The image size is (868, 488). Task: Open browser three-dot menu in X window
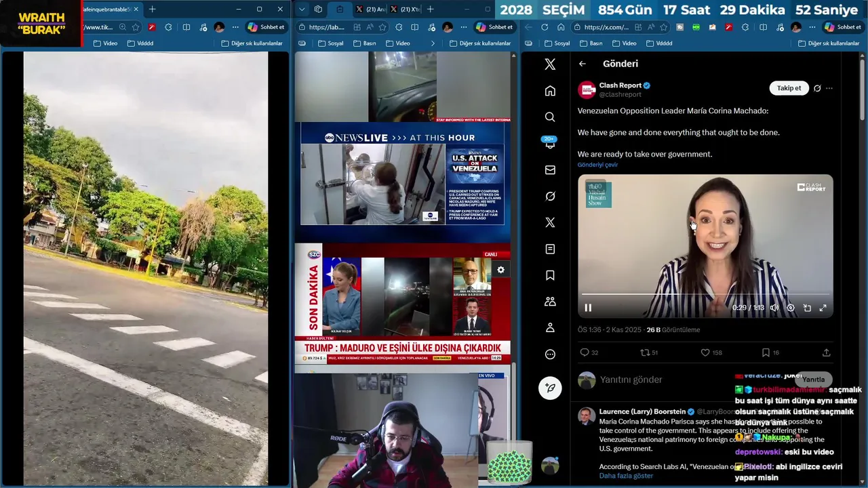tap(812, 27)
